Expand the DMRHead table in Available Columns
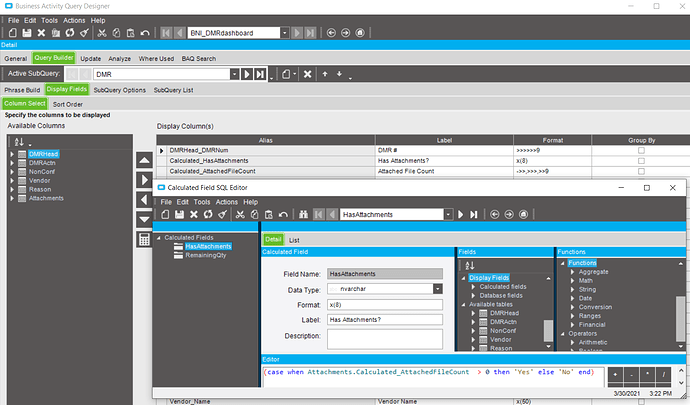 (12, 154)
